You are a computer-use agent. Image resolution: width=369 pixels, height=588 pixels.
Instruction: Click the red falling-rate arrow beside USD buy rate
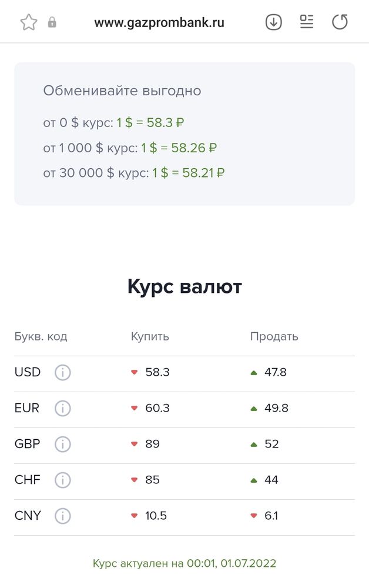click(133, 373)
